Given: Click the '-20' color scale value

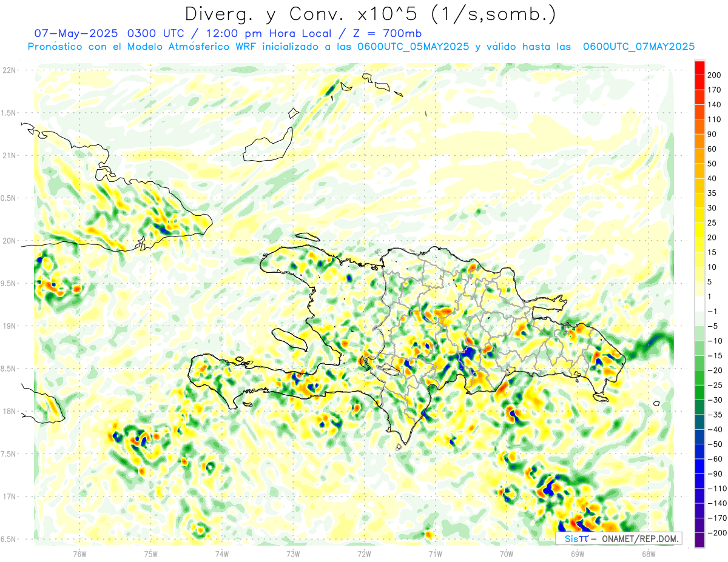Looking at the screenshot, I should (715, 370).
